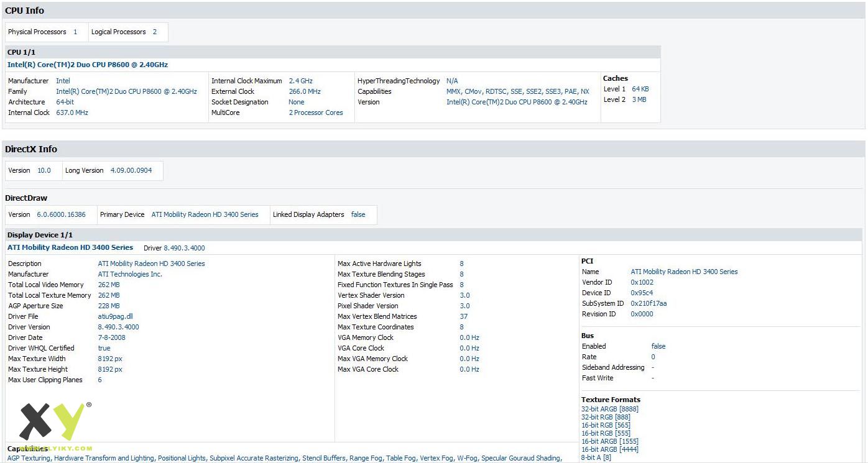This screenshot has height=463, width=868.
Task: Click the DirectDraw subsection heading
Action: [x=26, y=198]
